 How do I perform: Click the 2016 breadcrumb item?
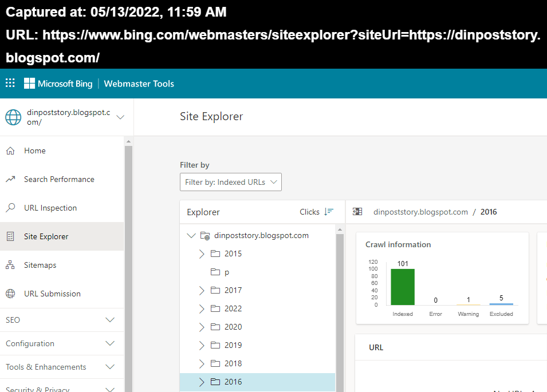[x=489, y=212]
